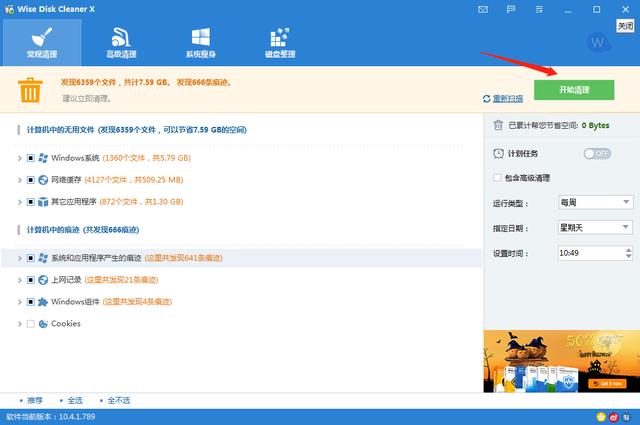Click the 计算机中的痕迹 section heading
This screenshot has height=425, width=640.
(x=83, y=230)
